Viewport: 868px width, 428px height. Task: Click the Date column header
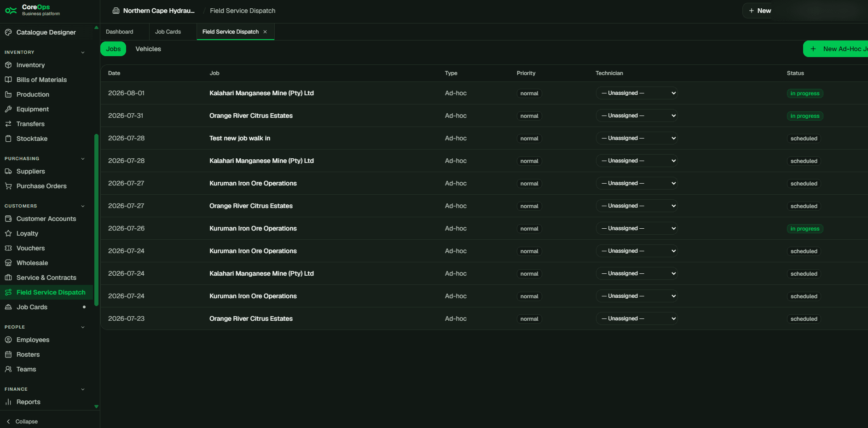click(x=114, y=73)
